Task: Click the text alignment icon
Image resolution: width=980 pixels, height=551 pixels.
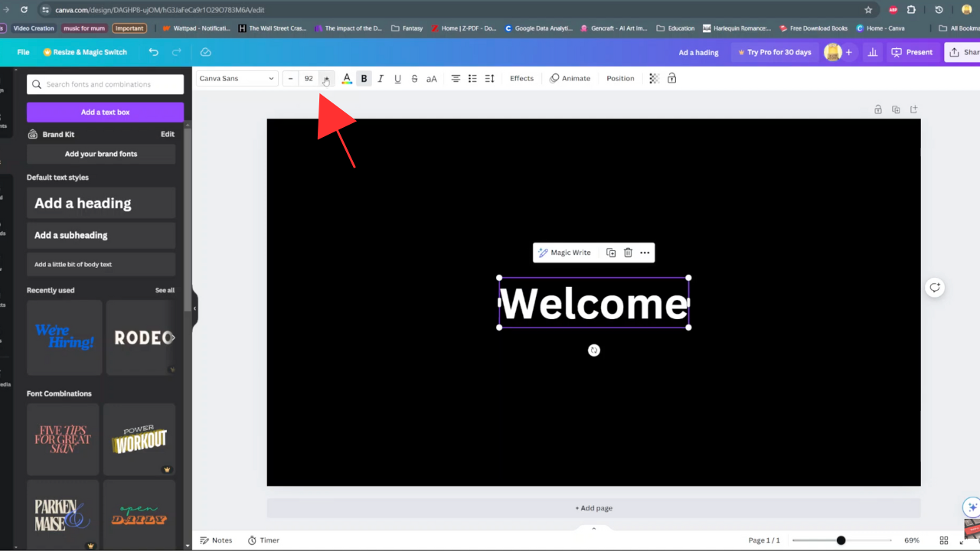Action: [x=456, y=78]
